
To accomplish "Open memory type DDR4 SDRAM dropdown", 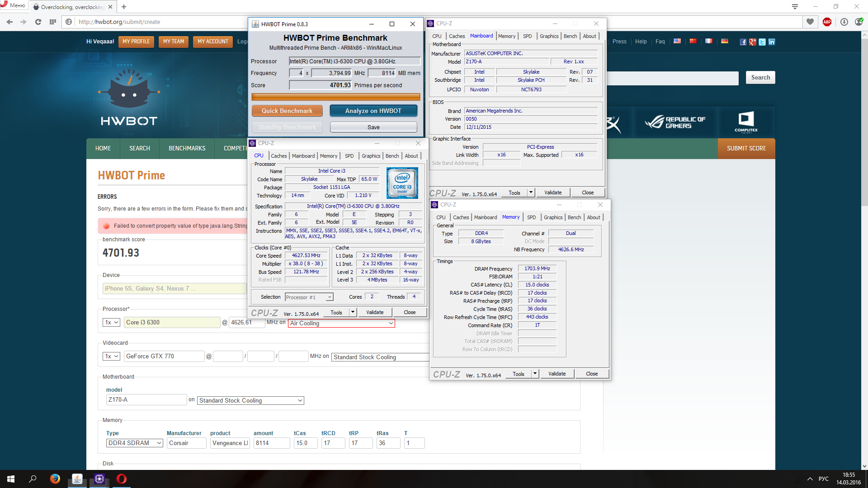I will 135,443.
